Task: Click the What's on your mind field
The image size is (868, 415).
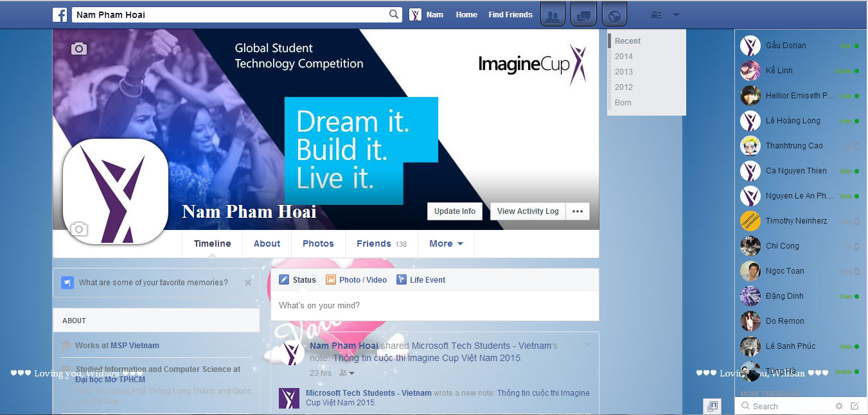Action: [x=435, y=306]
